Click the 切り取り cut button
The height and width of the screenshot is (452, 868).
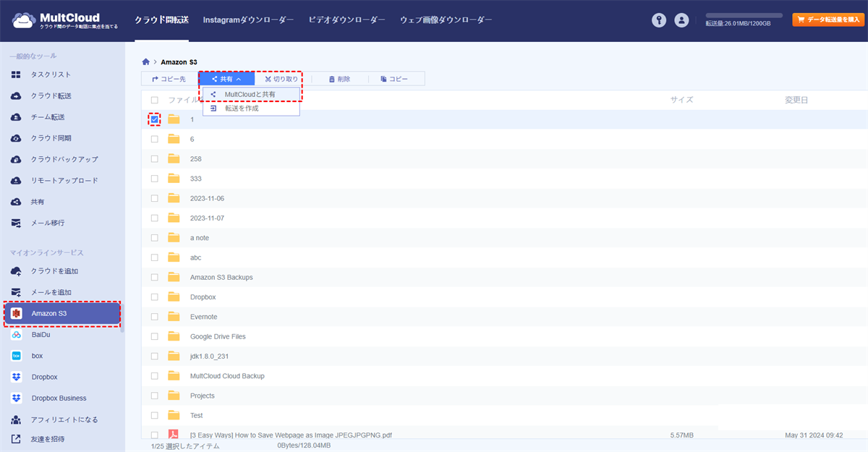(x=281, y=79)
